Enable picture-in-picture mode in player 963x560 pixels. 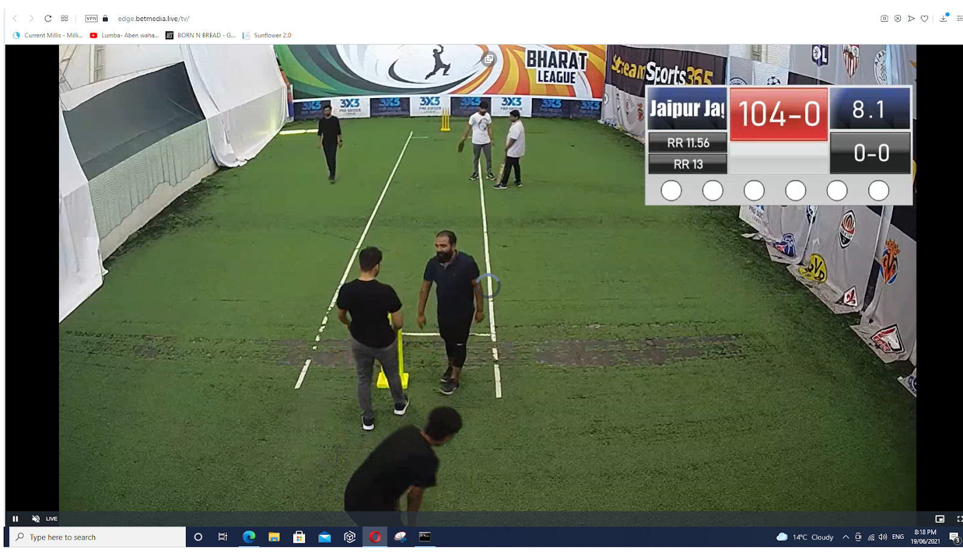(940, 518)
